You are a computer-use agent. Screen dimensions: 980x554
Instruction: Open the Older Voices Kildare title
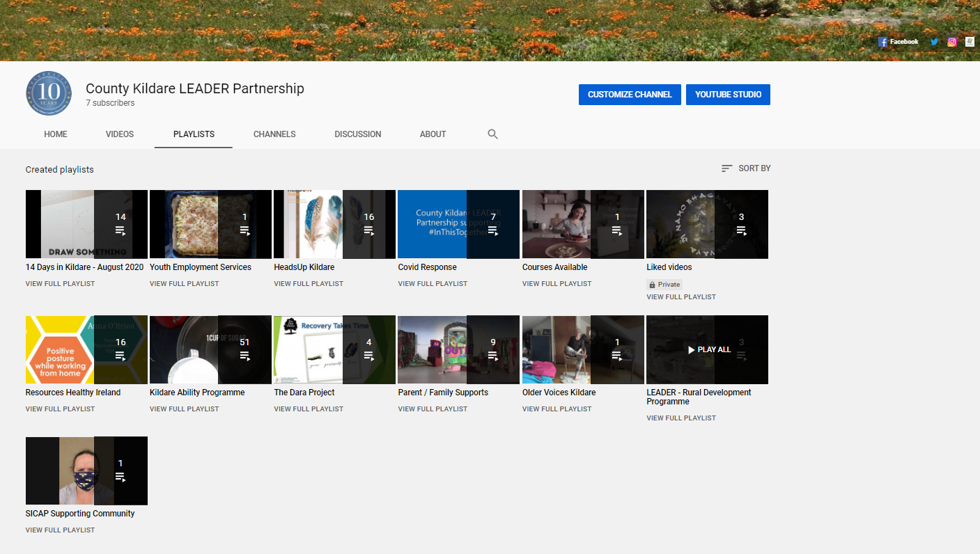click(559, 393)
